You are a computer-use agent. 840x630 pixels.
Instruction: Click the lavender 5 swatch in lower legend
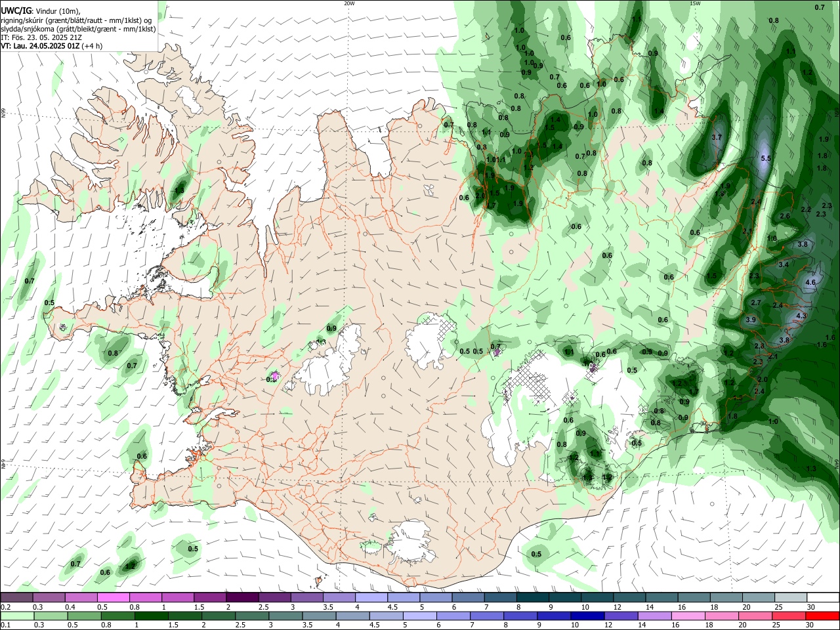coord(419,616)
